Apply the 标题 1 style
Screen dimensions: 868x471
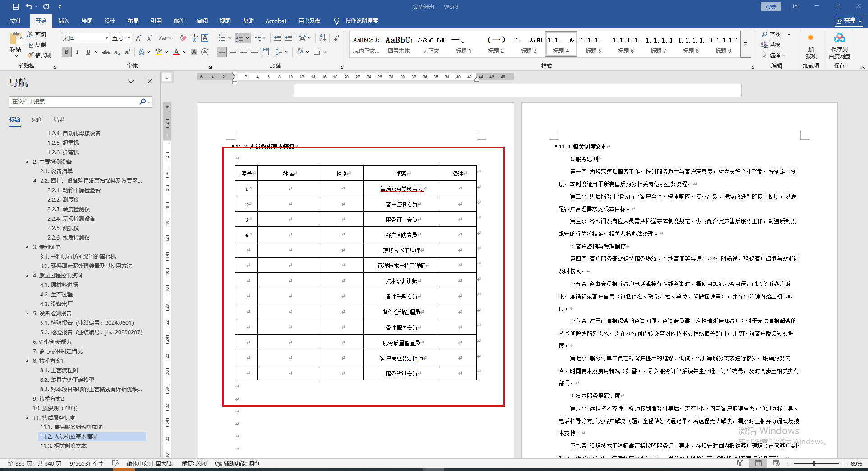tap(463, 44)
